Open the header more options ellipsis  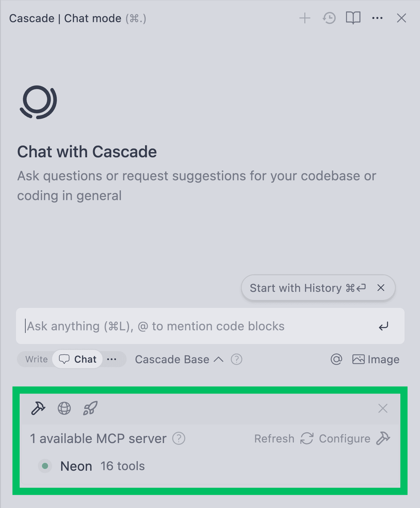pos(377,18)
